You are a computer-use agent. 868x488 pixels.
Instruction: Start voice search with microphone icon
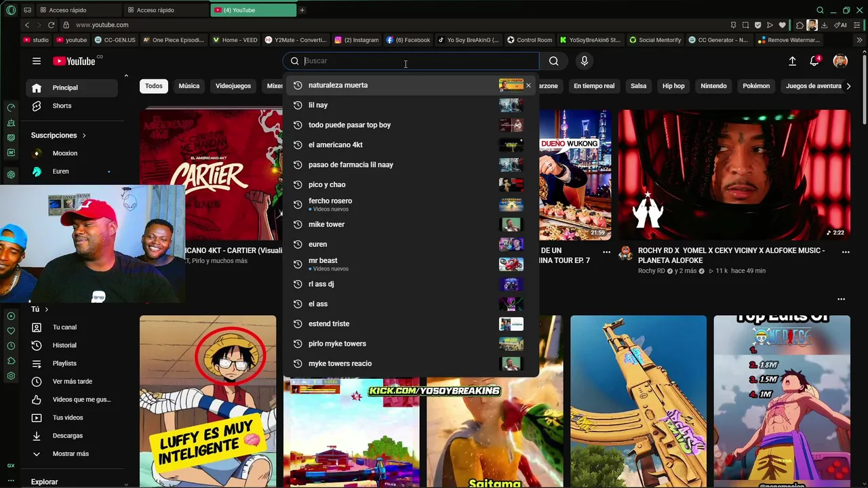(x=585, y=61)
